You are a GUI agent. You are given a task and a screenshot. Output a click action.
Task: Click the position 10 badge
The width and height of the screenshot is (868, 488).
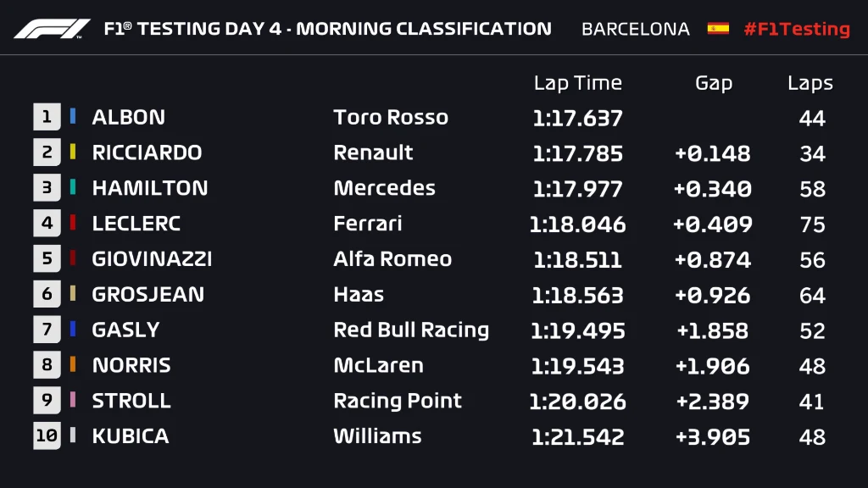click(x=47, y=436)
